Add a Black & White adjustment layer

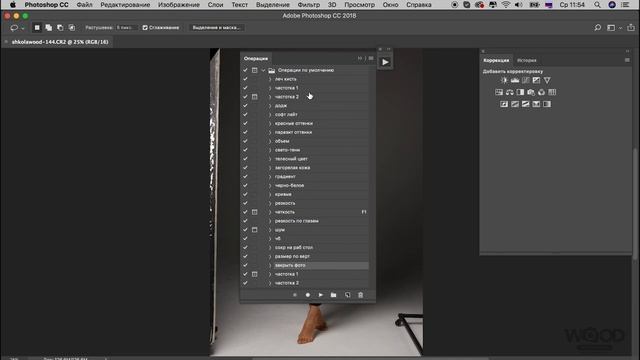click(520, 92)
